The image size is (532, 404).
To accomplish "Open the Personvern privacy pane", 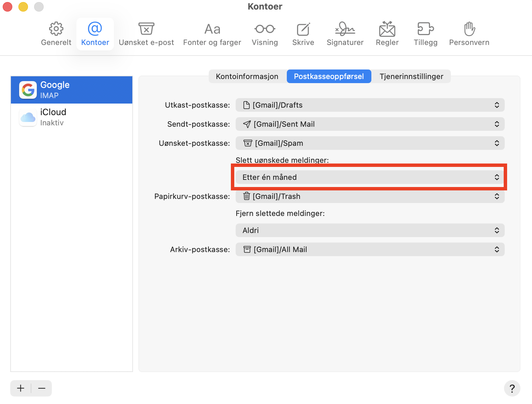I will pos(469,34).
